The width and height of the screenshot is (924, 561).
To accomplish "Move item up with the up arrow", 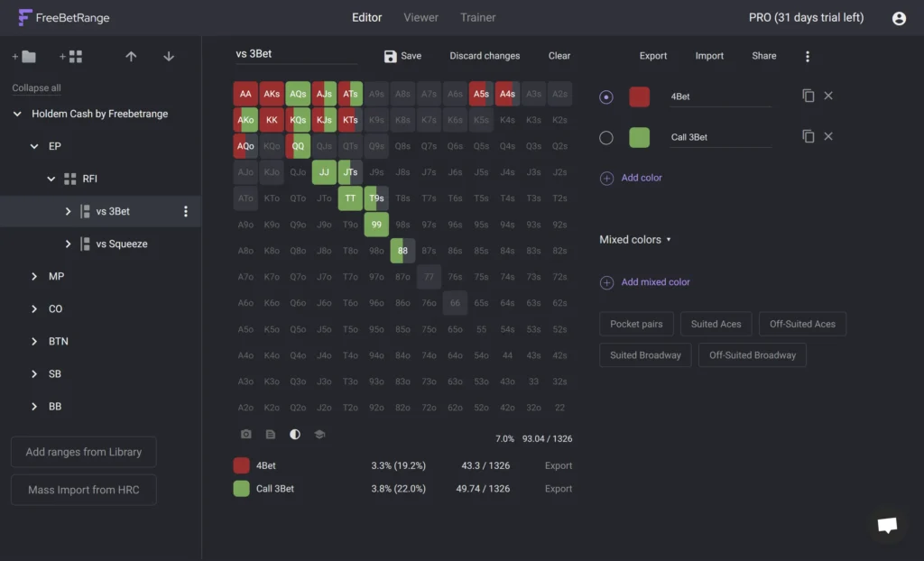I will click(x=131, y=57).
